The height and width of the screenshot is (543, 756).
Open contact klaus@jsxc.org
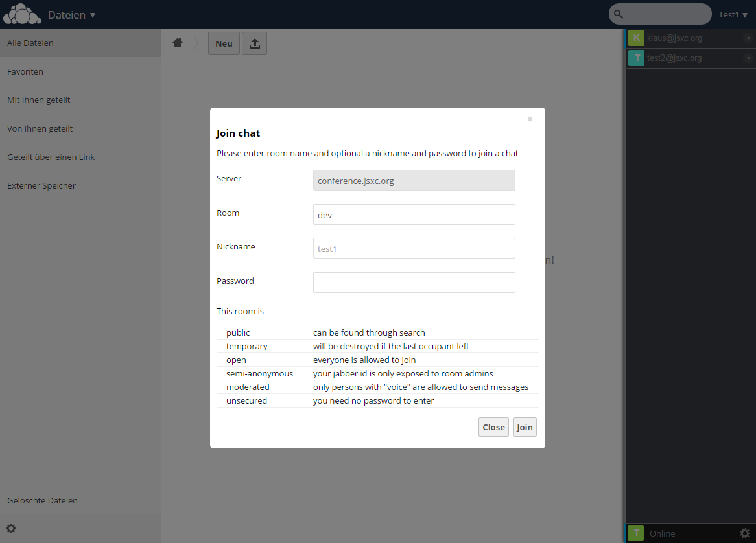(x=674, y=38)
